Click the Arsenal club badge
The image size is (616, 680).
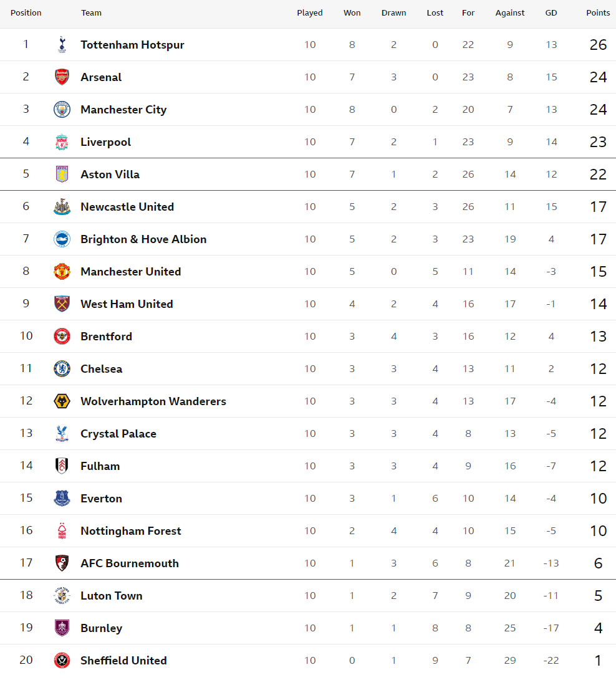click(62, 77)
